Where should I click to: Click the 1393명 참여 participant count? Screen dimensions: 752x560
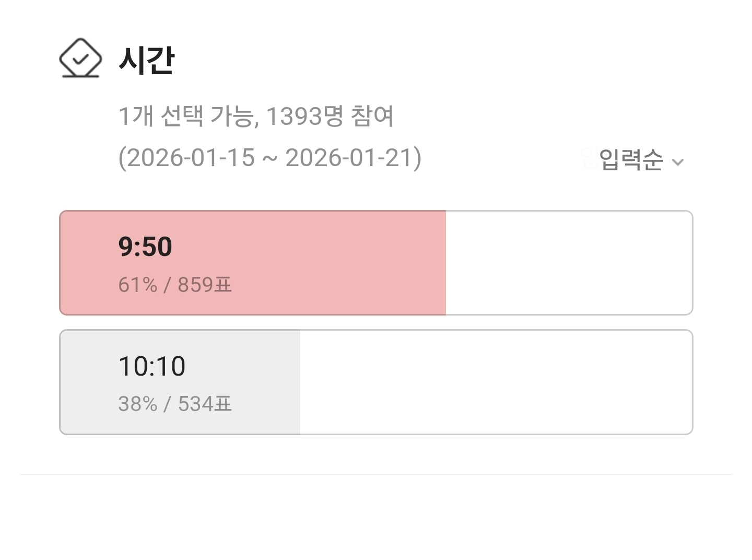coord(330,116)
